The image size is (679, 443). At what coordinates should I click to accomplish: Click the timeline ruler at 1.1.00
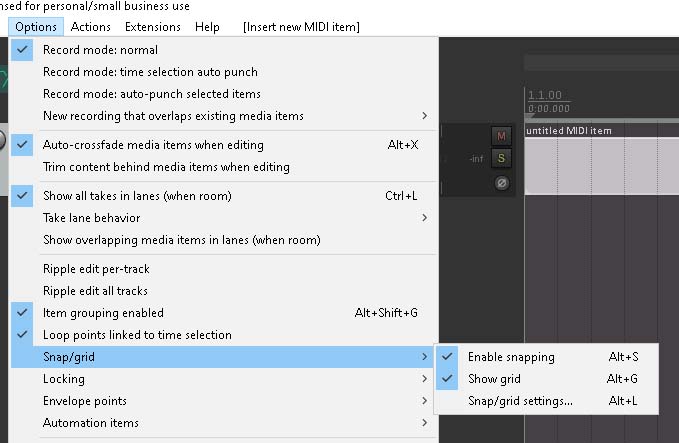coord(545,95)
